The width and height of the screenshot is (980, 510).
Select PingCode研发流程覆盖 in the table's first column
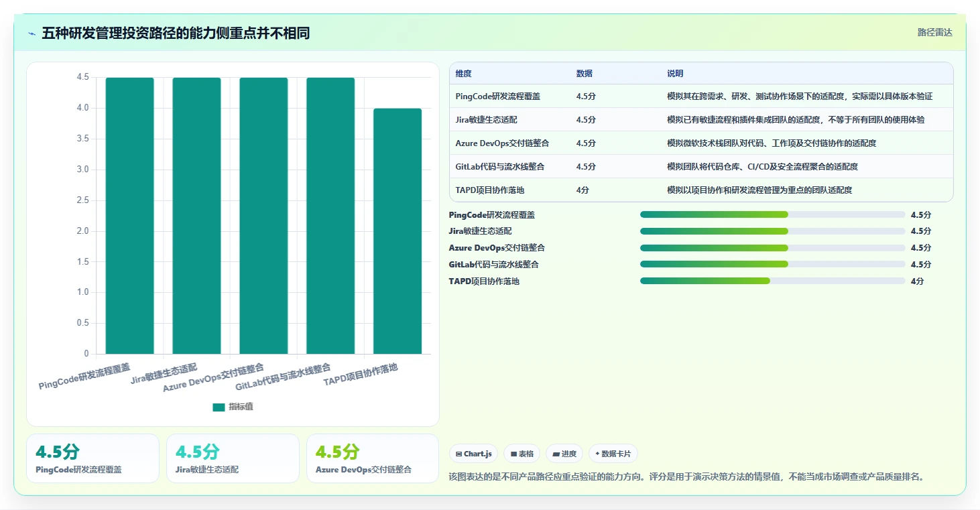[498, 97]
